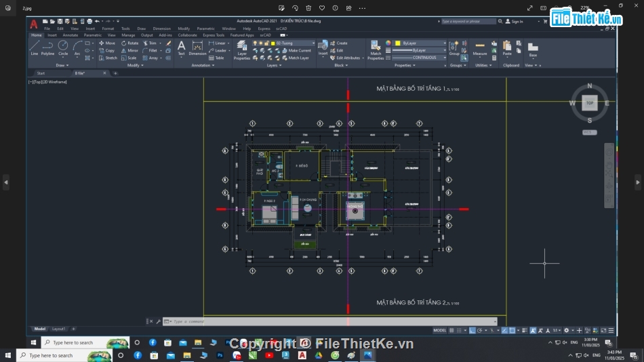Expand the Annotation panel
The width and height of the screenshot is (644, 362).
click(203, 65)
